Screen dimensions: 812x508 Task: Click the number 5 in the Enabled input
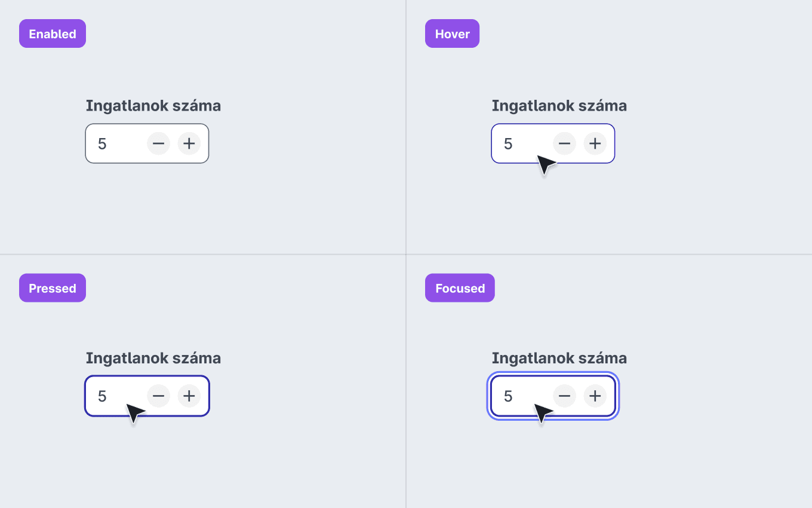click(x=102, y=144)
